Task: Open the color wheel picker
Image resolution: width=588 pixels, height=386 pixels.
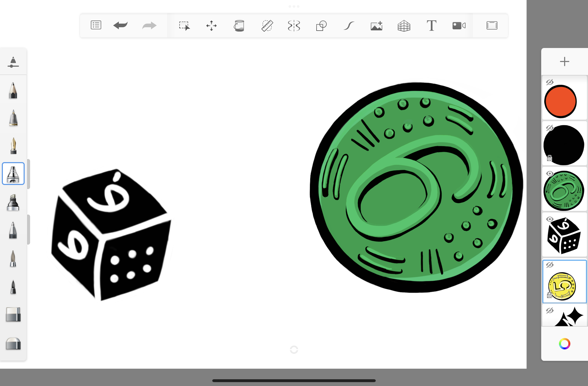Action: [564, 344]
